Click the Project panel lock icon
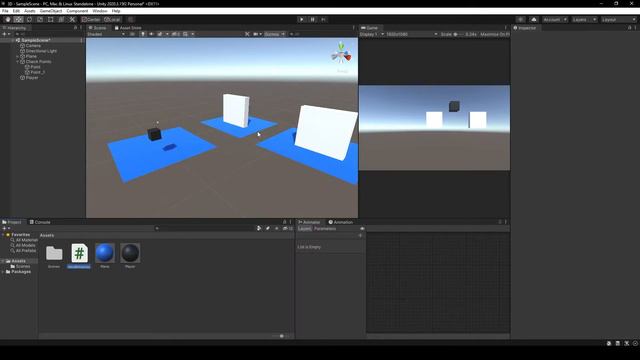The width and height of the screenshot is (640, 360). tap(284, 222)
